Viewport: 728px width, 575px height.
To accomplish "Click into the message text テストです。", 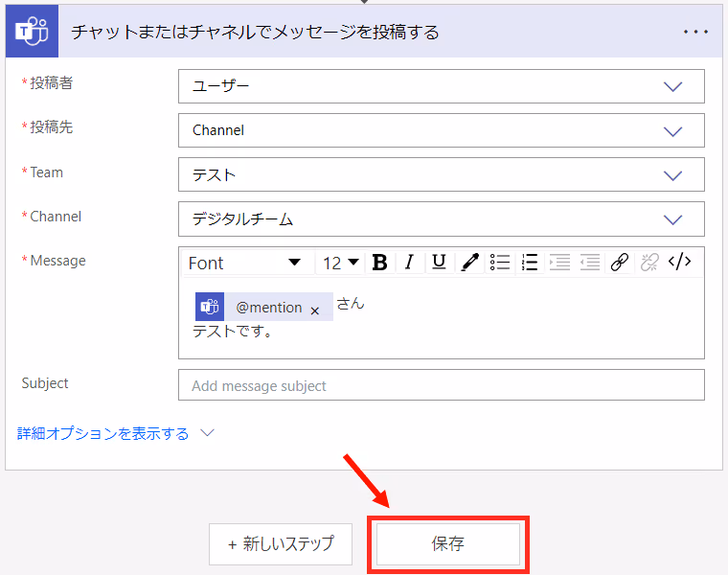I will click(x=232, y=332).
